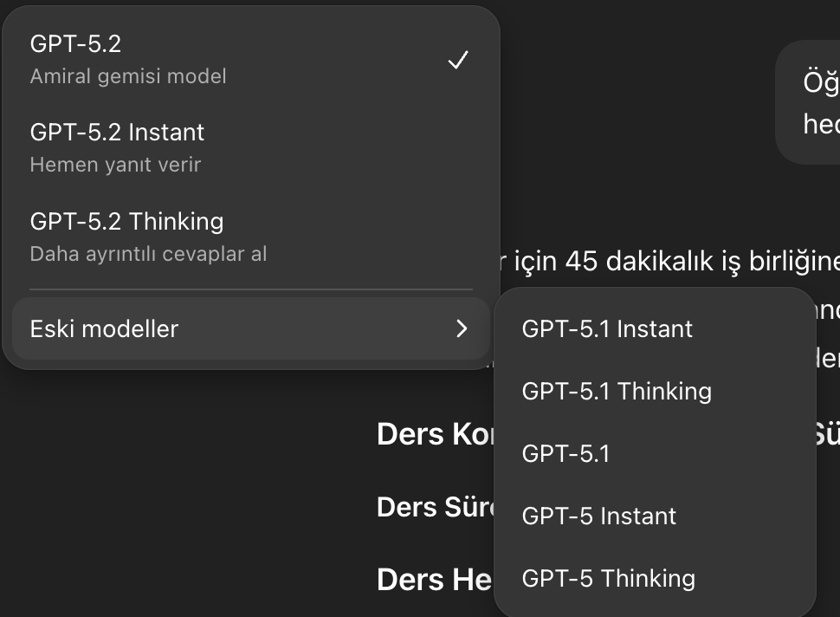Switch to GPT-5 Thinking legacy model
Viewport: 840px width, 617px height.
(x=655, y=578)
